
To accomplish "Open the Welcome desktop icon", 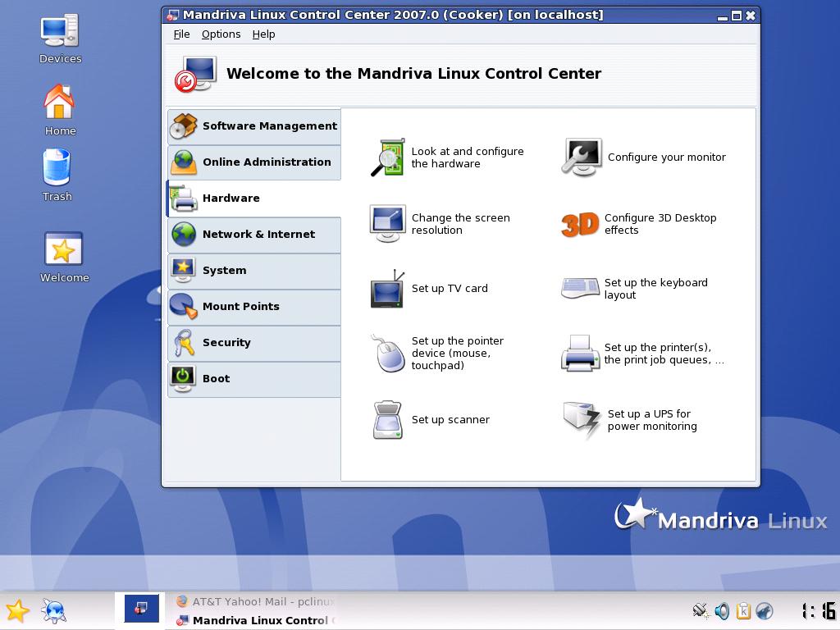I will (x=64, y=258).
